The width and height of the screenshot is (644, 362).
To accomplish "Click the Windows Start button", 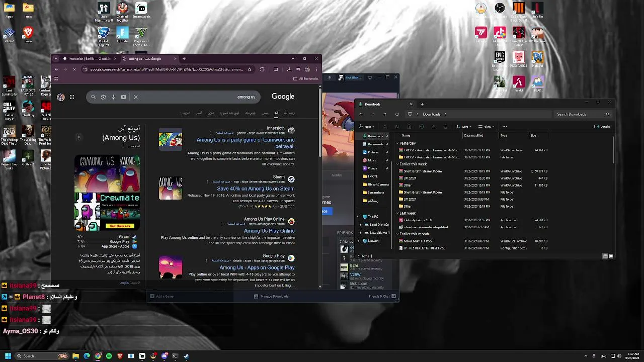I will [8, 356].
